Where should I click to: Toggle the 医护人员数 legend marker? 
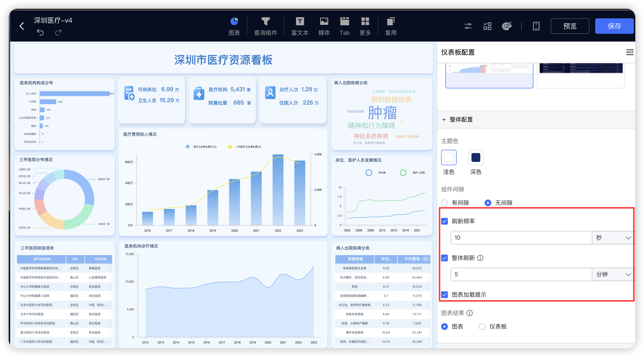(x=403, y=173)
